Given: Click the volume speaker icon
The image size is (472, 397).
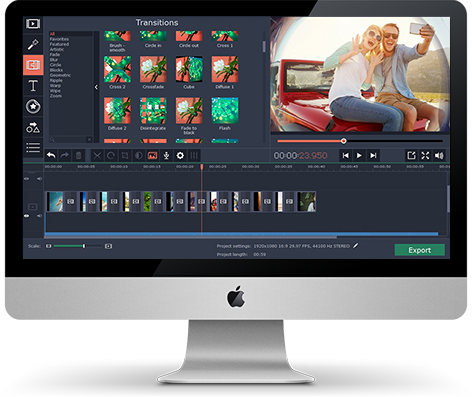Looking at the screenshot, I should (x=439, y=155).
